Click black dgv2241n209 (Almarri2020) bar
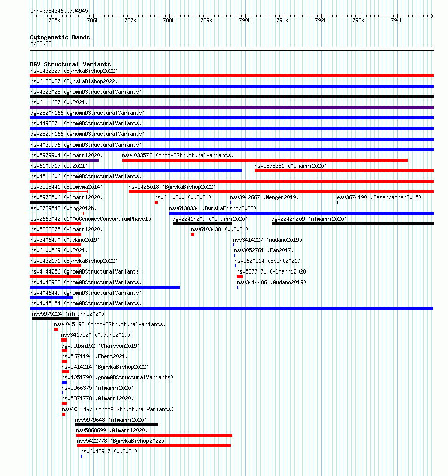Viewport: 448px width, 476px height. pos(202,224)
